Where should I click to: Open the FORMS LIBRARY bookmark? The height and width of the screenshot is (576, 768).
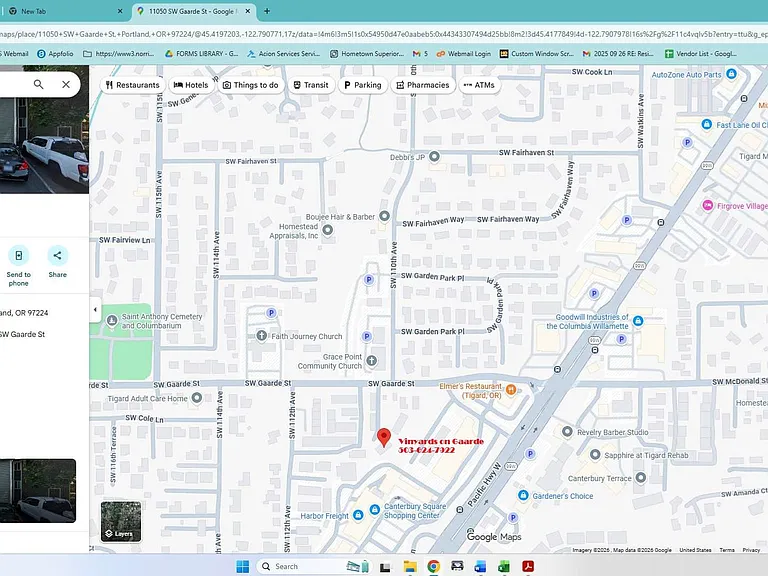[x=201, y=54]
